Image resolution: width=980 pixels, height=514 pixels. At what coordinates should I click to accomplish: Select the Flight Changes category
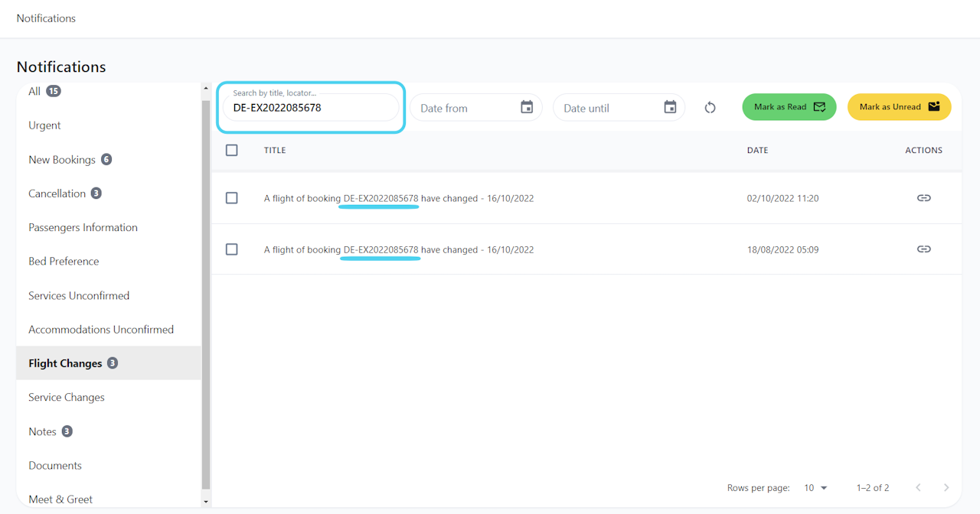point(109,363)
